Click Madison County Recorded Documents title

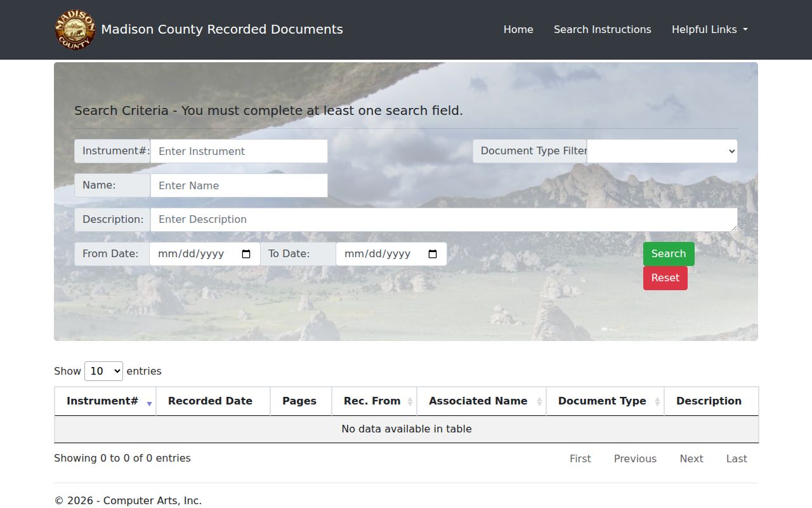(222, 29)
